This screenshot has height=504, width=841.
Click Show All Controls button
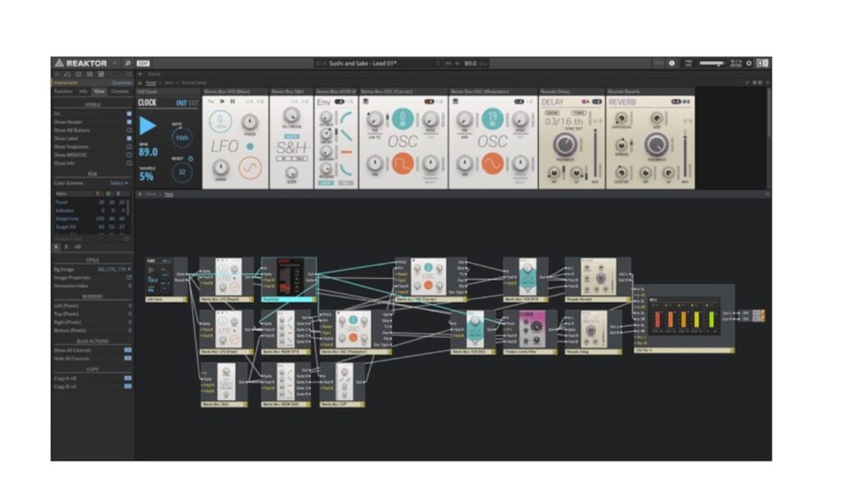coord(128,351)
